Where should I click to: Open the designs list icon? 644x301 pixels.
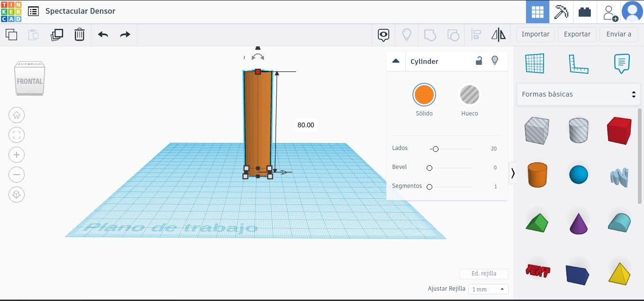pos(33,11)
